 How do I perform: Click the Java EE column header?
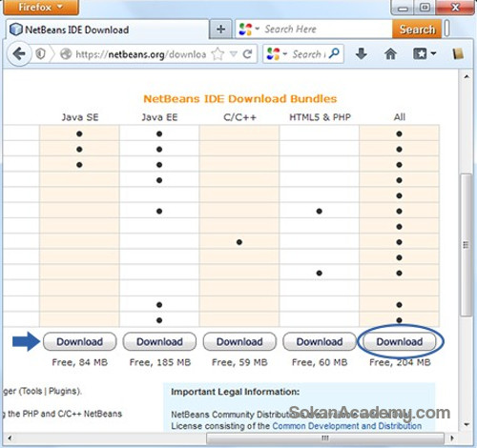tap(159, 117)
